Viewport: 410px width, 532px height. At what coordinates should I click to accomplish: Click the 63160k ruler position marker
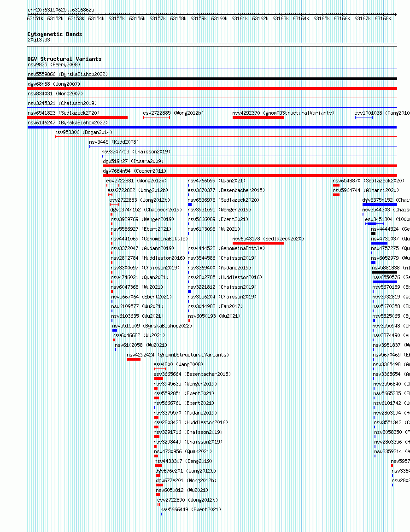click(219, 18)
